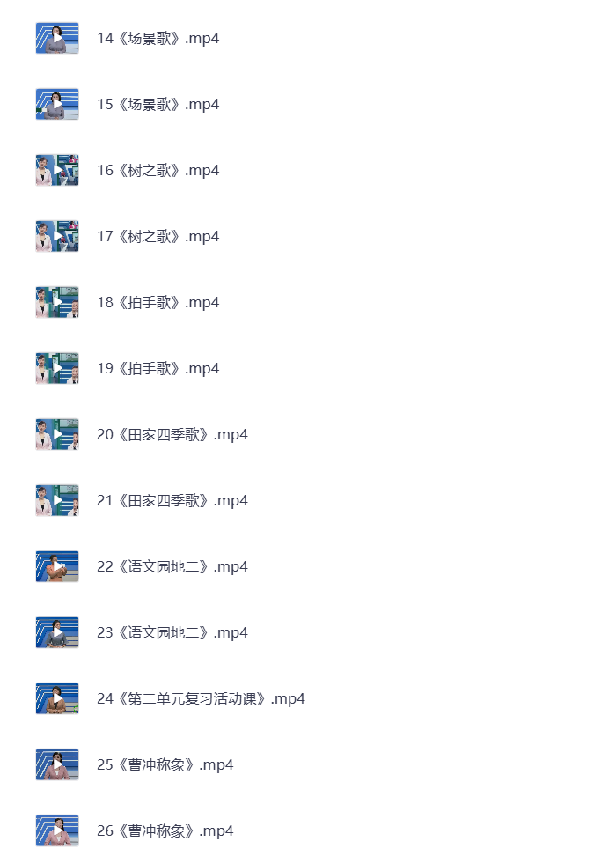Click file name 23《语文园地二》.mp4
616x856 pixels.
pyautogui.click(x=172, y=632)
